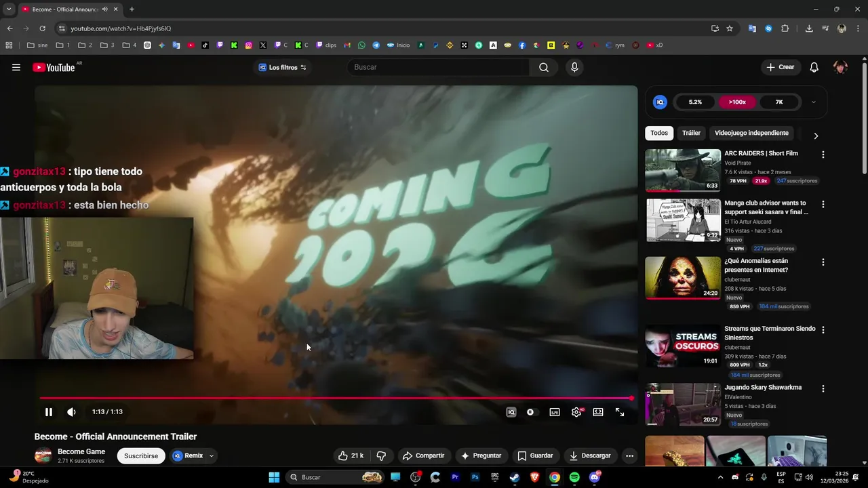Image resolution: width=868 pixels, height=488 pixels.
Task: Open the Become Game channel avatar
Action: [43, 455]
